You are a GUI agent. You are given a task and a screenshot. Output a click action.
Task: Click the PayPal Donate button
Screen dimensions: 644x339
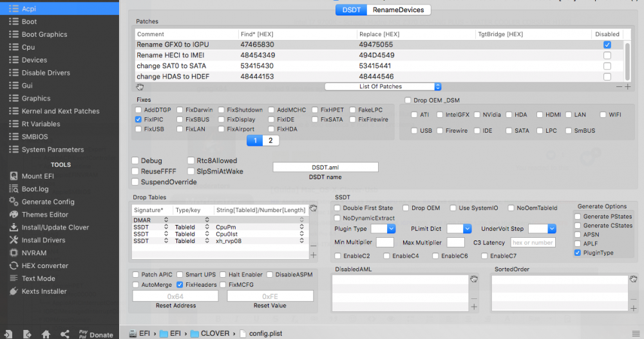(96, 334)
